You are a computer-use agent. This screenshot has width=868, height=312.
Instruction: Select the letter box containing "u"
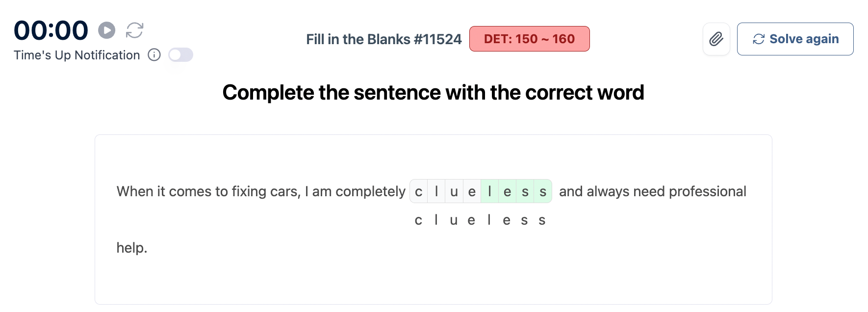click(454, 191)
